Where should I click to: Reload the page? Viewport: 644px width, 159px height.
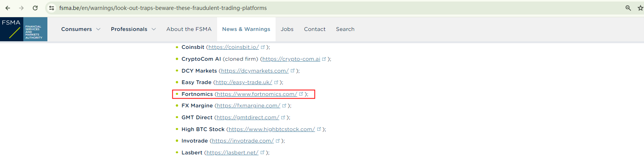[x=35, y=8]
